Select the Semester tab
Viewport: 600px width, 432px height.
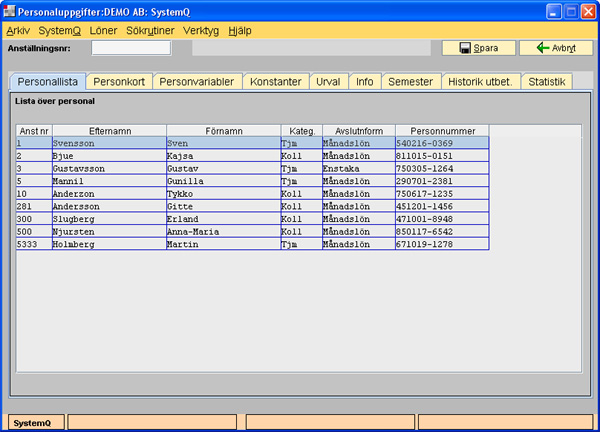point(410,82)
